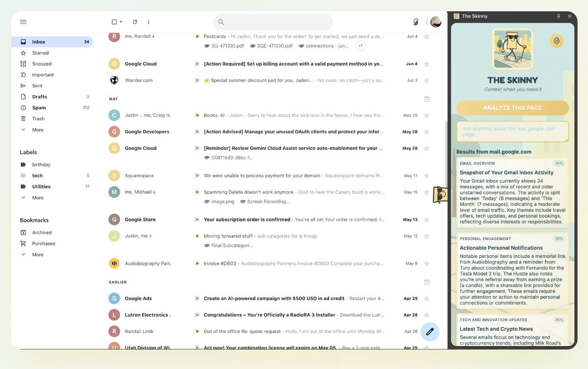Screen dimensions: 588x369
Task: Select the Inbox folder
Action: click(52, 42)
